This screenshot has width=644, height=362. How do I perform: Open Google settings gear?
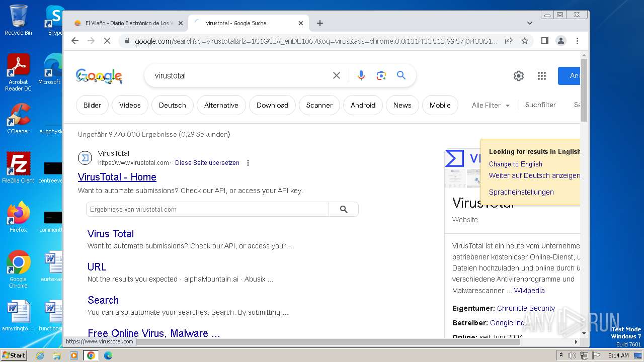pyautogui.click(x=519, y=76)
